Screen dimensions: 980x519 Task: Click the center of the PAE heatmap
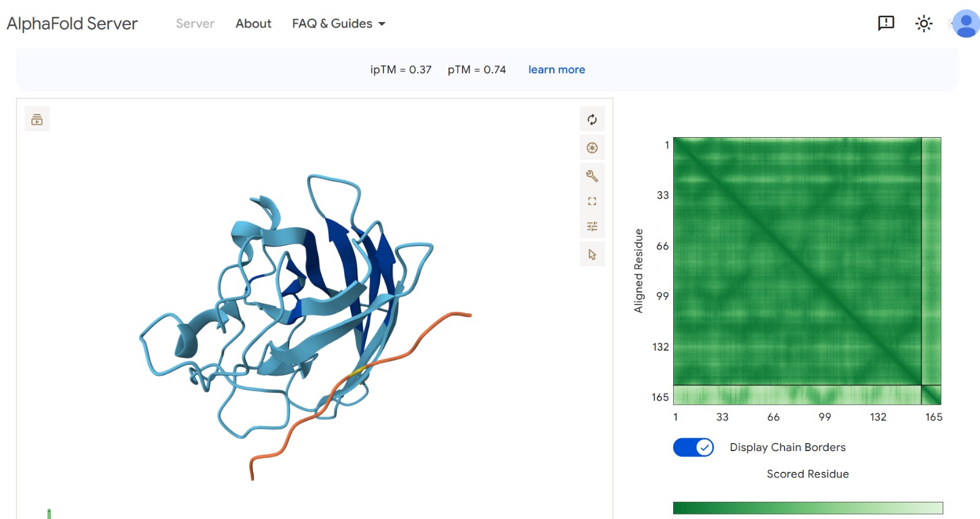tap(807, 271)
